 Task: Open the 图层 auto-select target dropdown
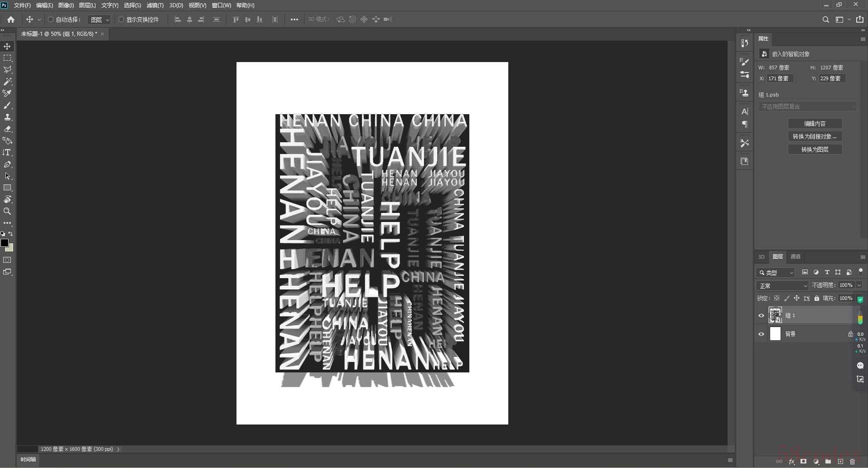point(99,20)
